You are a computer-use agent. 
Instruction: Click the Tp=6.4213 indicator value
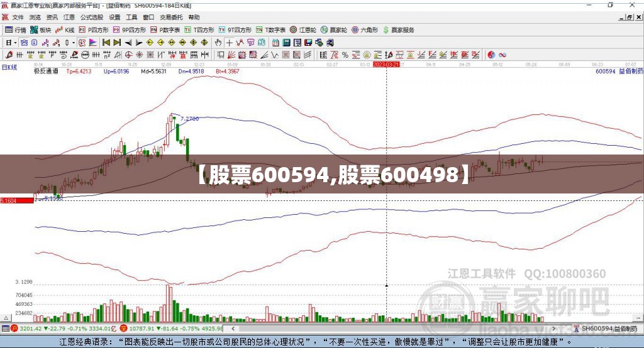pyautogui.click(x=79, y=72)
